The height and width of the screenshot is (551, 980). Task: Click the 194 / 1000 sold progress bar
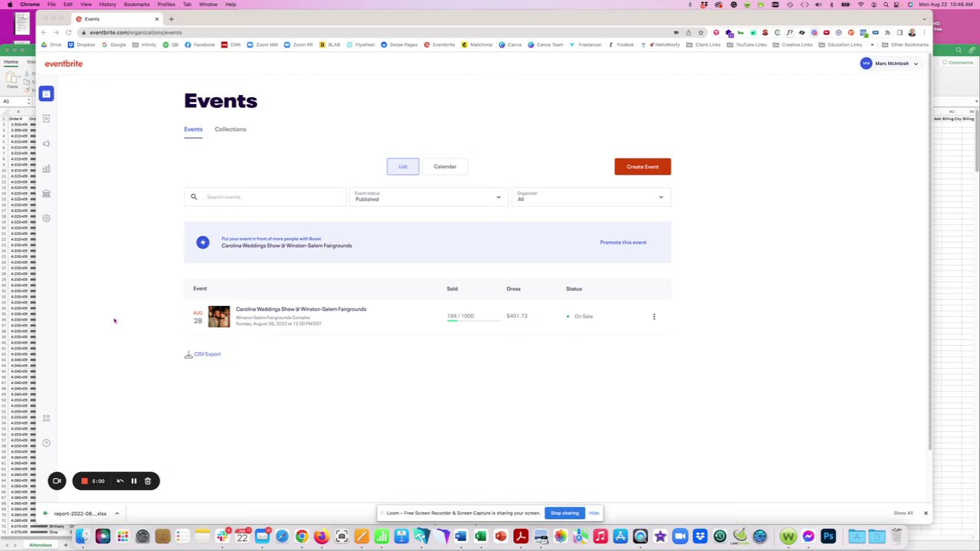tap(473, 322)
